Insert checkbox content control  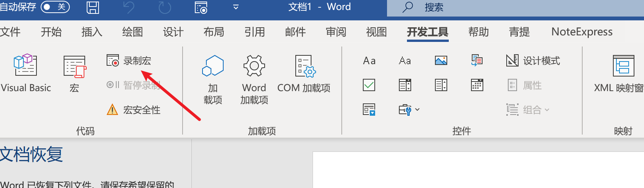pyautogui.click(x=369, y=85)
